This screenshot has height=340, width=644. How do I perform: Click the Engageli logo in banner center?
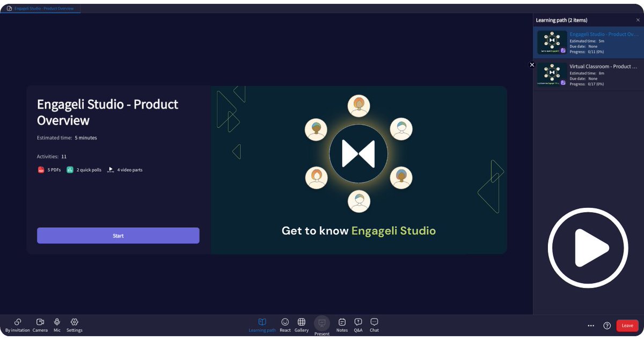pos(358,154)
